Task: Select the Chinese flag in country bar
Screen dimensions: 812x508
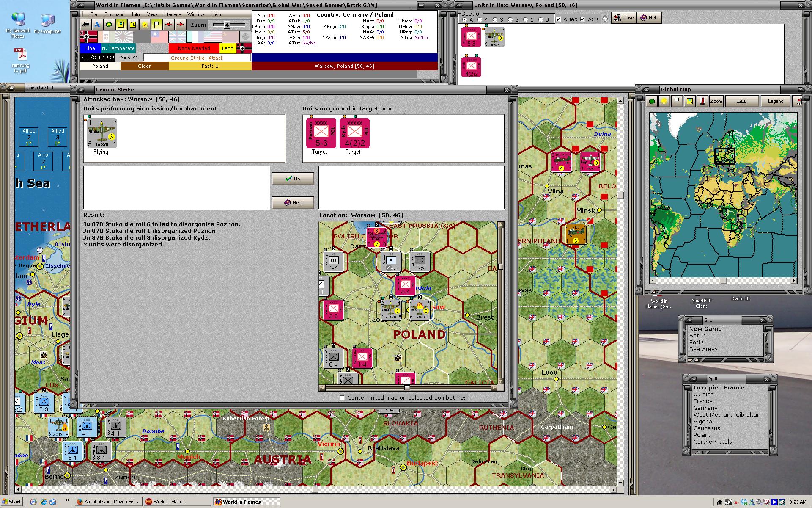Action: tap(159, 37)
